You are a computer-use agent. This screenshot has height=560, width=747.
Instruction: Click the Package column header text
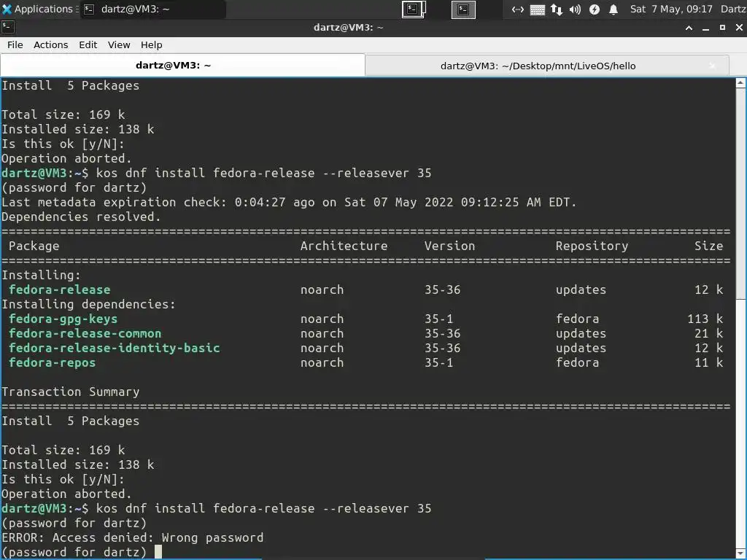(x=34, y=246)
